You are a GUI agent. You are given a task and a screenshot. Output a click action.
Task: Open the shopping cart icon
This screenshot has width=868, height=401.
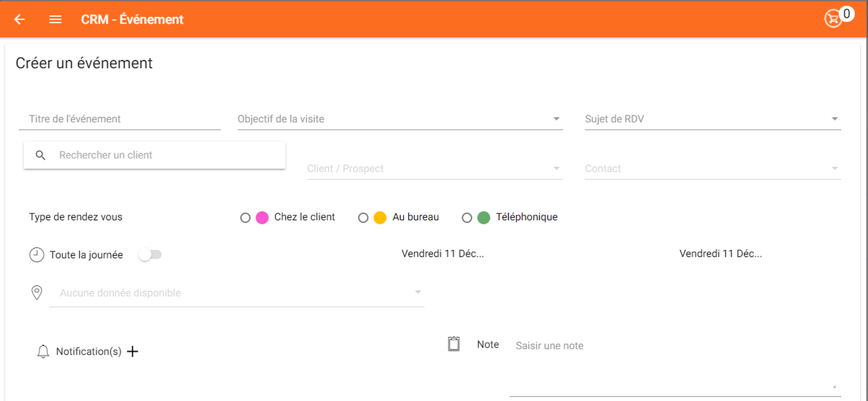coord(833,18)
